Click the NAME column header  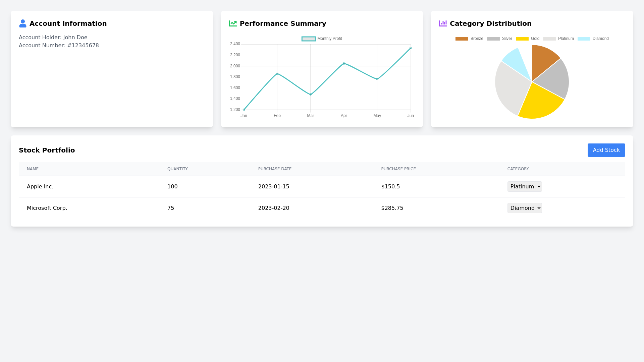(x=33, y=169)
